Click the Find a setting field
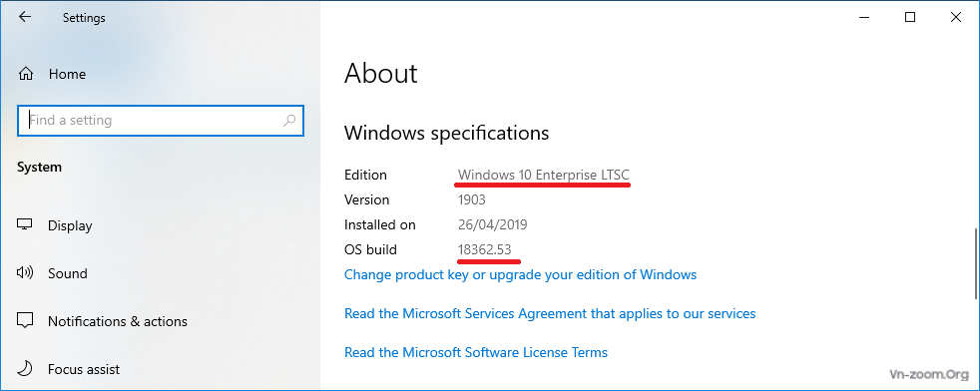This screenshot has height=391, width=980. [161, 120]
